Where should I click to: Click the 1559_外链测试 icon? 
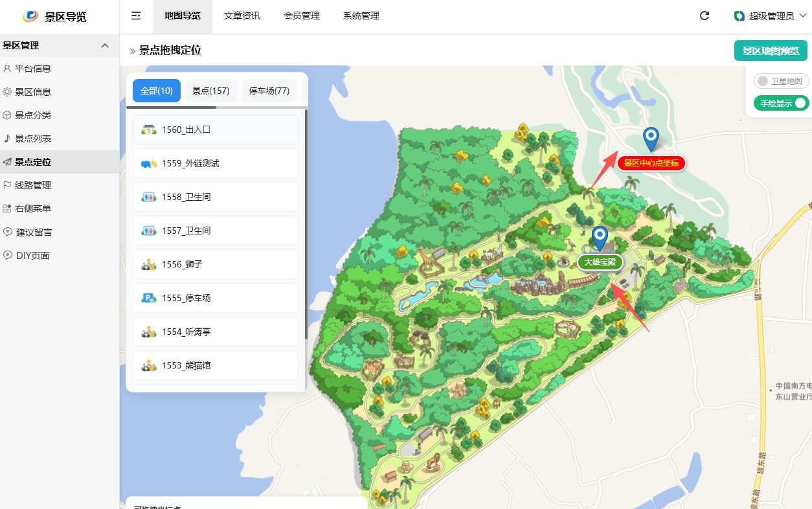[149, 164]
